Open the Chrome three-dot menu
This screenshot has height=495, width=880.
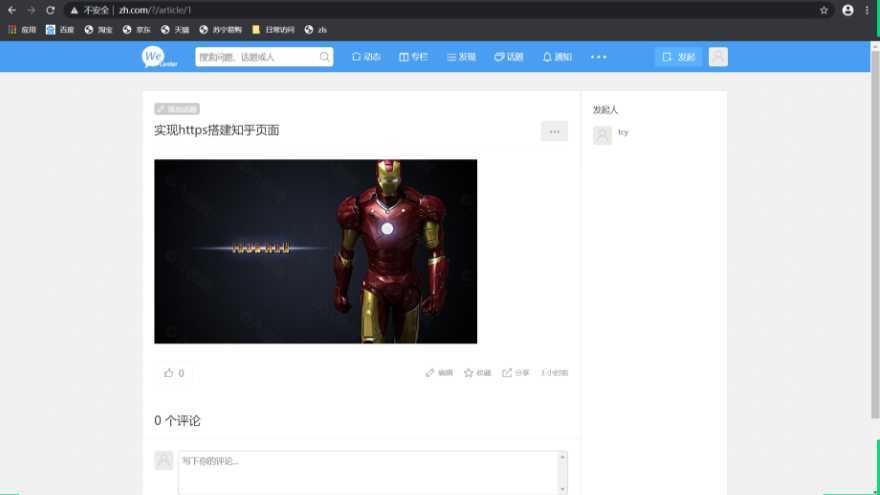point(867,10)
